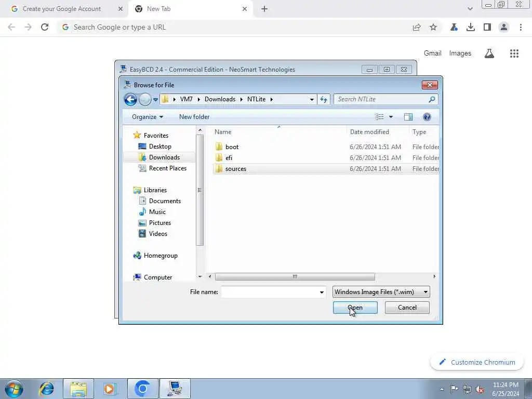Image resolution: width=532 pixels, height=399 pixels.
Task: Toggle Chromium side panel icon
Action: click(x=487, y=27)
